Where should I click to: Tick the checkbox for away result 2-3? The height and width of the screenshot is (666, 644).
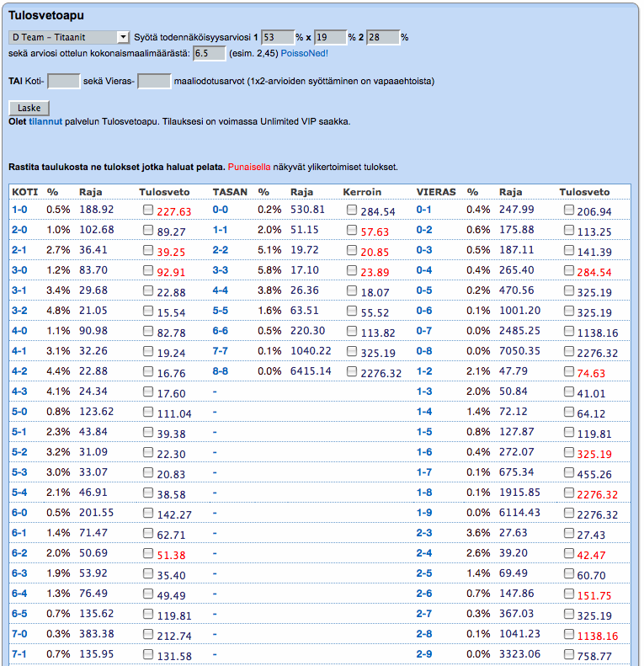pyautogui.click(x=569, y=533)
